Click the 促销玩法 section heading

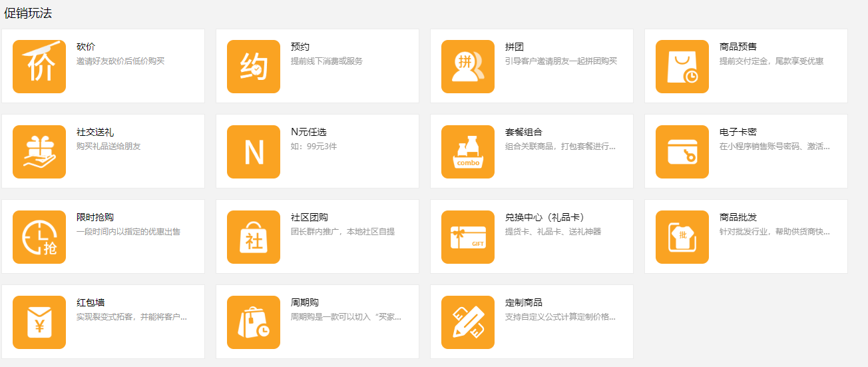point(28,13)
